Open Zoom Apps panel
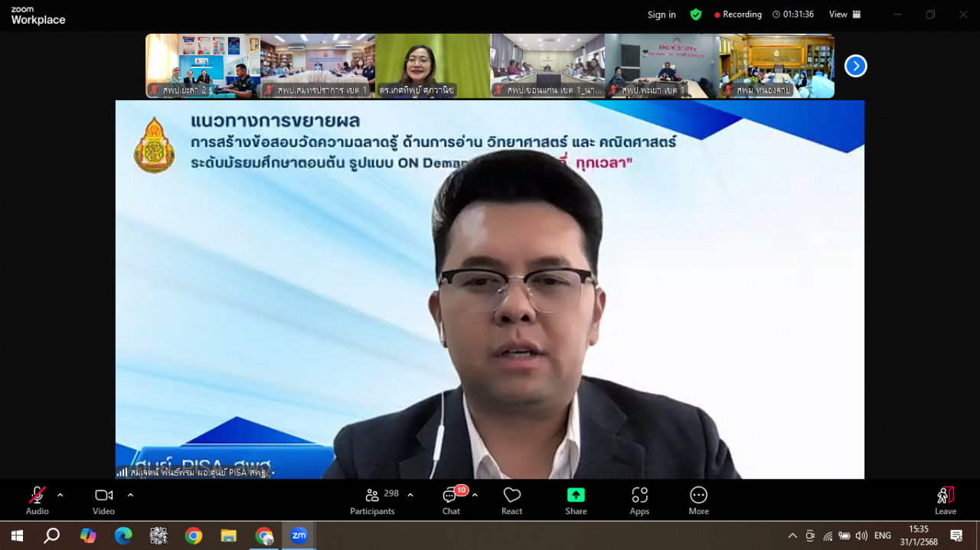Viewport: 980px width, 550px height. point(639,500)
